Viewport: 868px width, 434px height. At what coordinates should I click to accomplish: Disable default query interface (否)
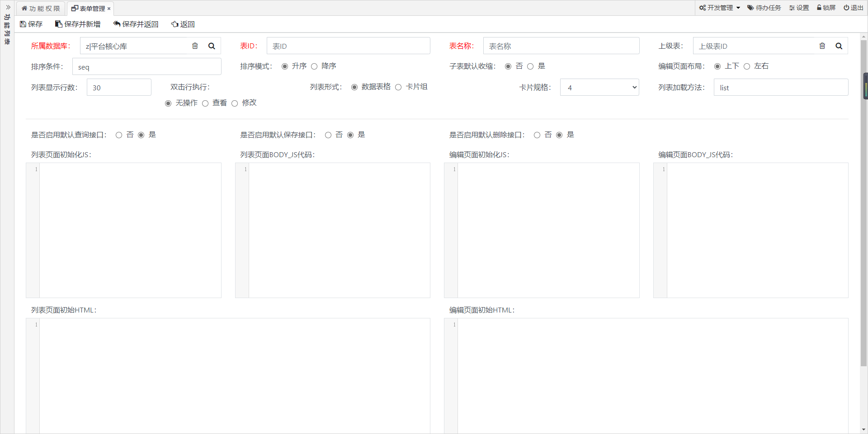click(119, 135)
